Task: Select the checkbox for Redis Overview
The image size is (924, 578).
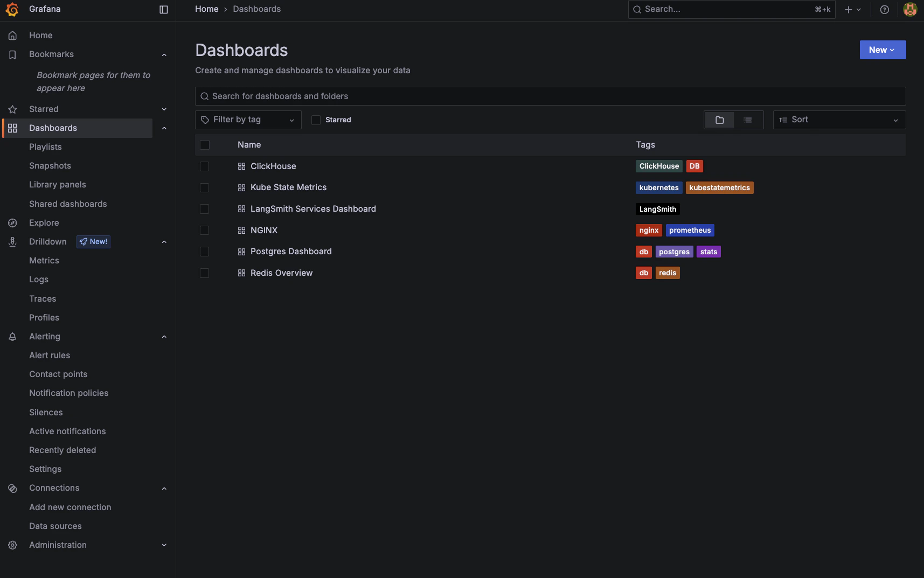Action: point(205,273)
